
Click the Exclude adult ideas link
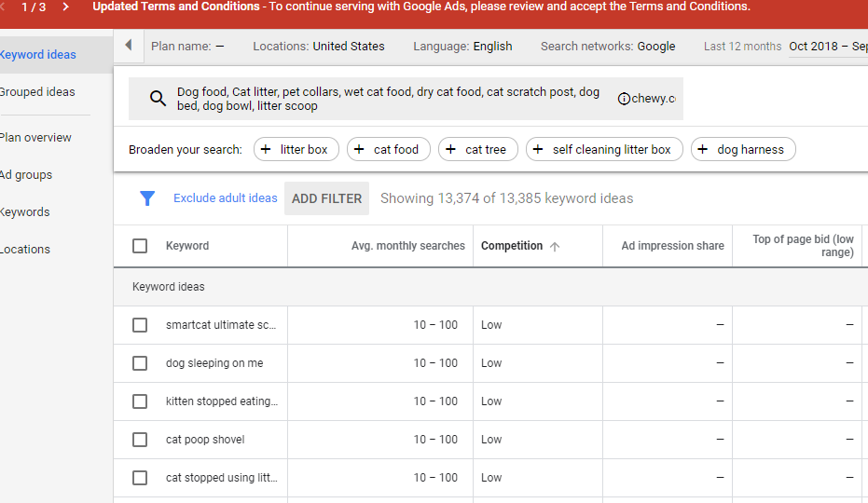click(226, 198)
